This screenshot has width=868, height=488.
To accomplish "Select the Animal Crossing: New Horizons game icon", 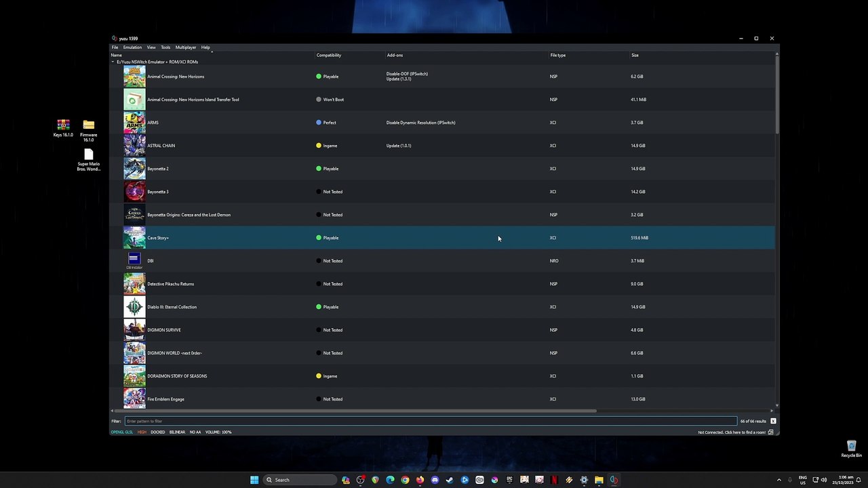I will pyautogui.click(x=134, y=77).
